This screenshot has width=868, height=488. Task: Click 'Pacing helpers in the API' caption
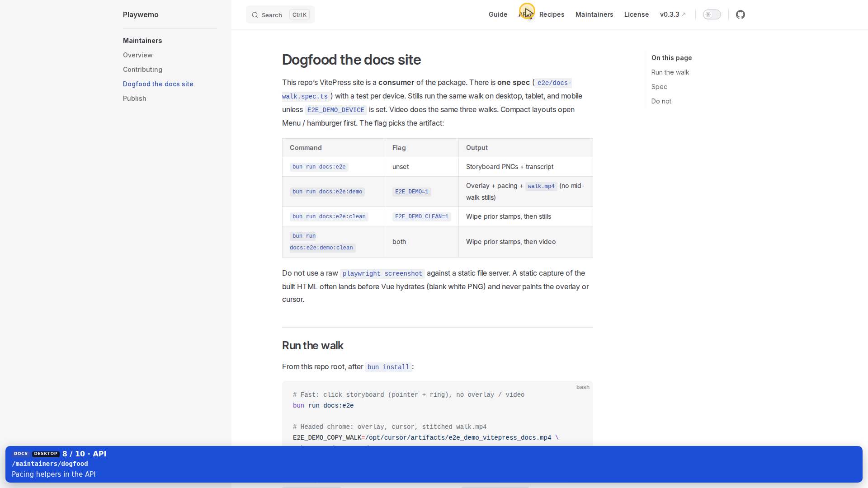coord(53,474)
